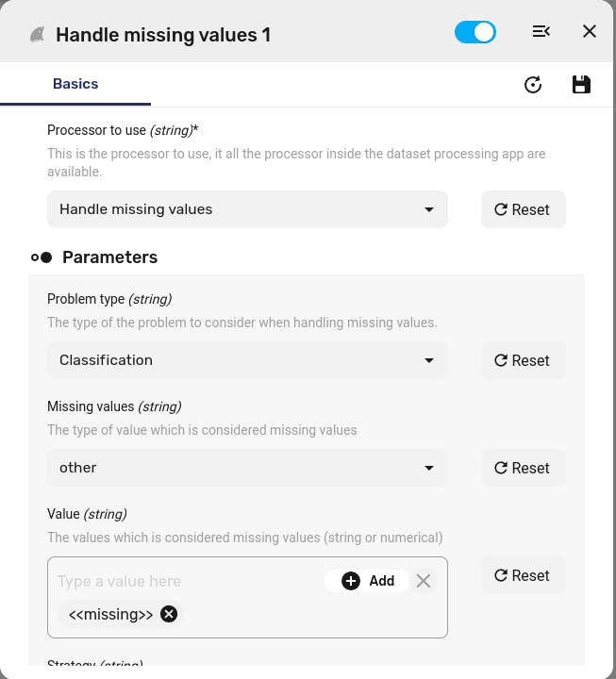Open the Problem type Classification dropdown
This screenshot has width=616, height=679.
pos(247,360)
